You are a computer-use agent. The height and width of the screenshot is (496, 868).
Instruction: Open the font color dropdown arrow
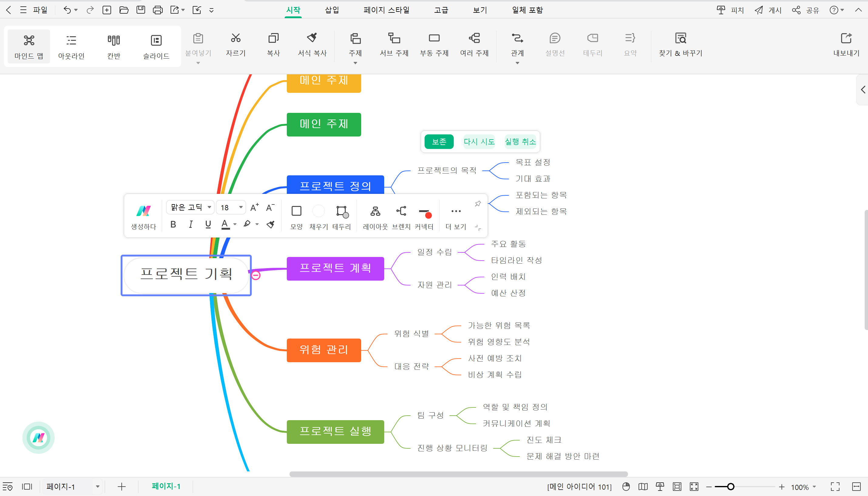click(x=235, y=224)
